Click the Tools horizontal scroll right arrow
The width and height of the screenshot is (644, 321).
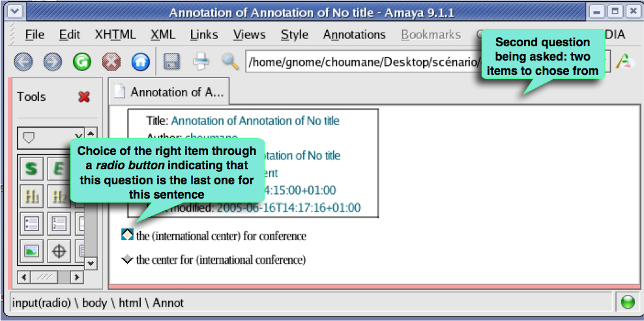(76, 277)
